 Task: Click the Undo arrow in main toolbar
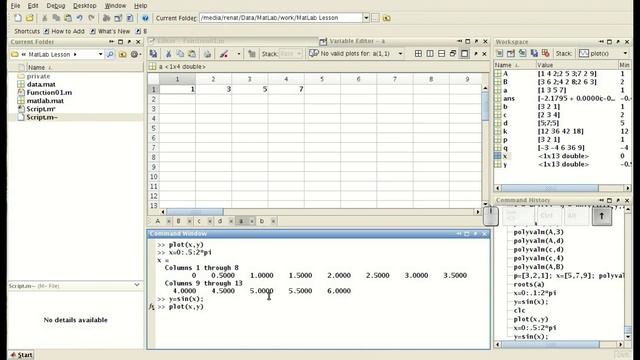click(x=80, y=18)
